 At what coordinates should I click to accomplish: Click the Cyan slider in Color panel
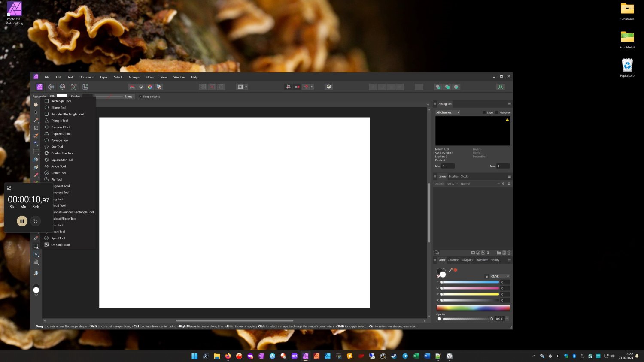pyautogui.click(x=470, y=282)
